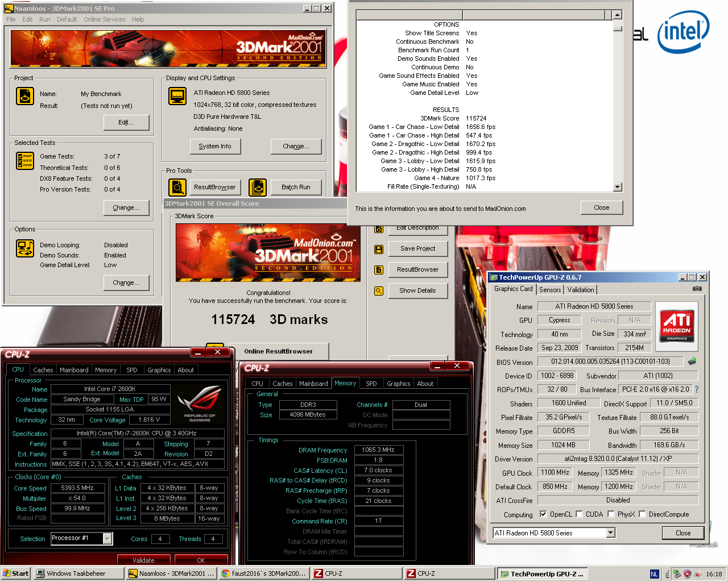The width and height of the screenshot is (728, 582).
Task: Close the MadOnion submission info dialog
Action: click(x=602, y=207)
